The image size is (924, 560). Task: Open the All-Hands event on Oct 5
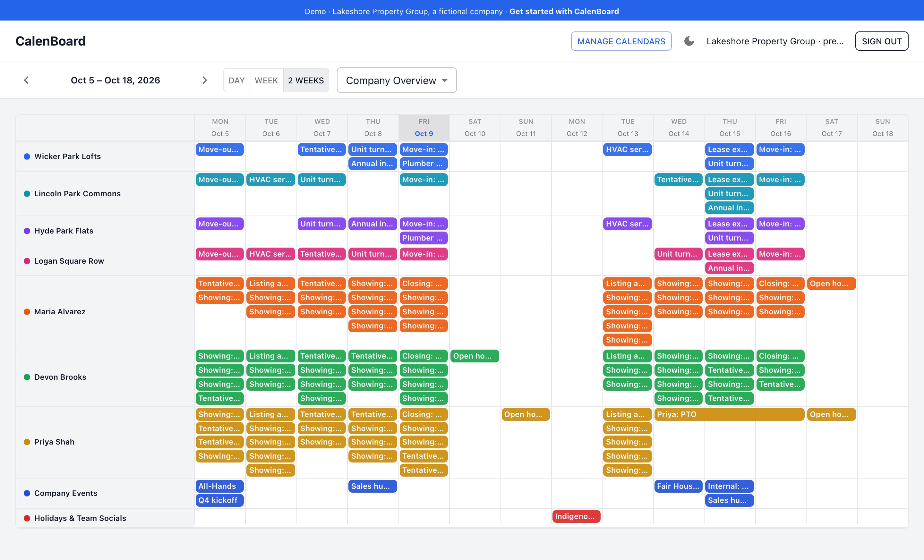pos(220,486)
